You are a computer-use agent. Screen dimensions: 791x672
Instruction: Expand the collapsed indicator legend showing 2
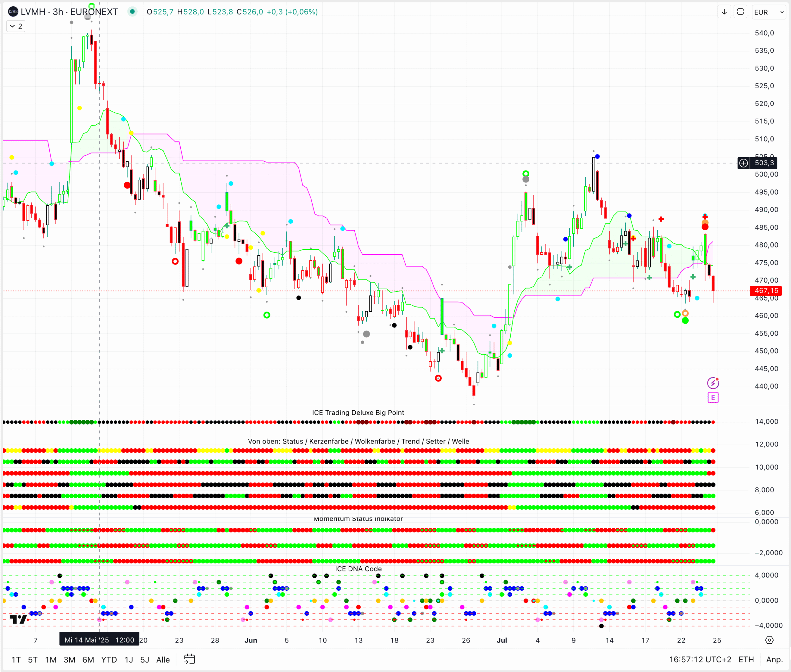16,26
